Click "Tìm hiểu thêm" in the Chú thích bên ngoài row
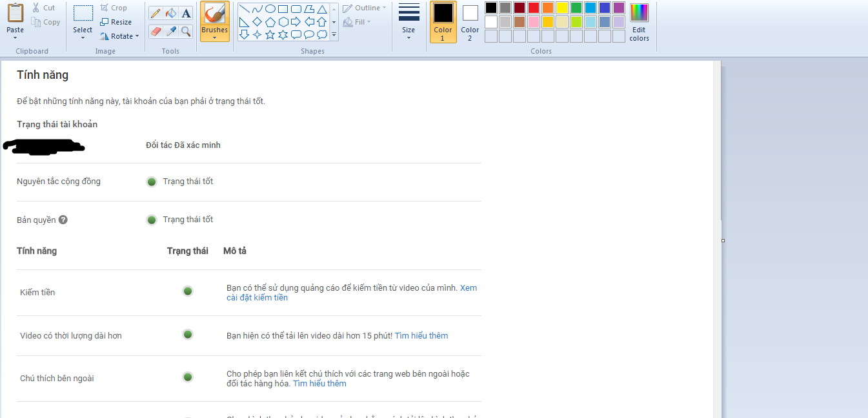This screenshot has height=418, width=868. (x=319, y=384)
